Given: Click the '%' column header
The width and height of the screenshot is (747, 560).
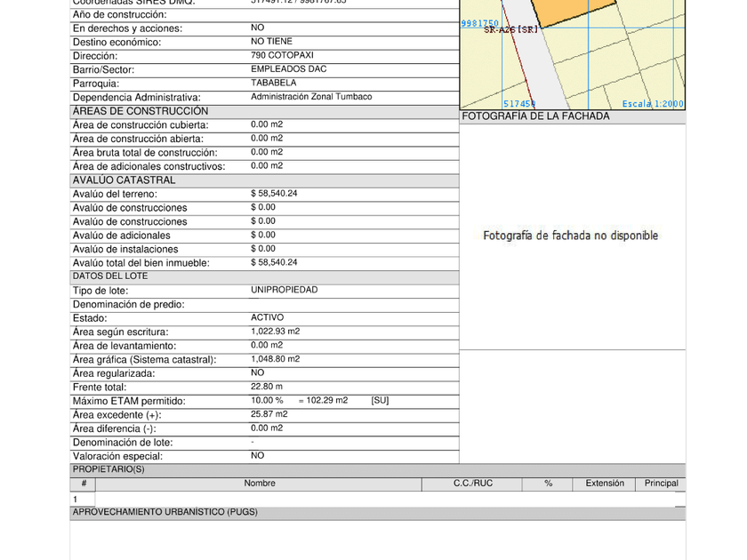Looking at the screenshot, I should [549, 484].
